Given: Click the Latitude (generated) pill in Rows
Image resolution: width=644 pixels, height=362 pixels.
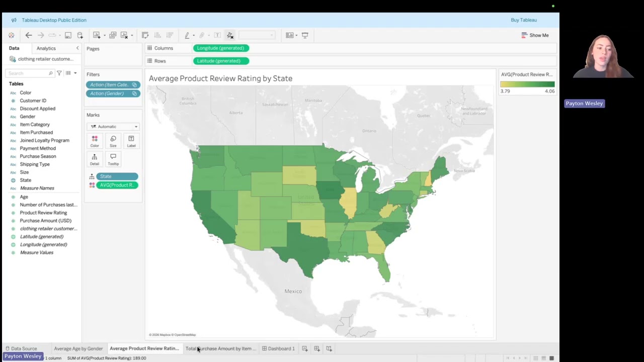Looking at the screenshot, I should [221, 61].
